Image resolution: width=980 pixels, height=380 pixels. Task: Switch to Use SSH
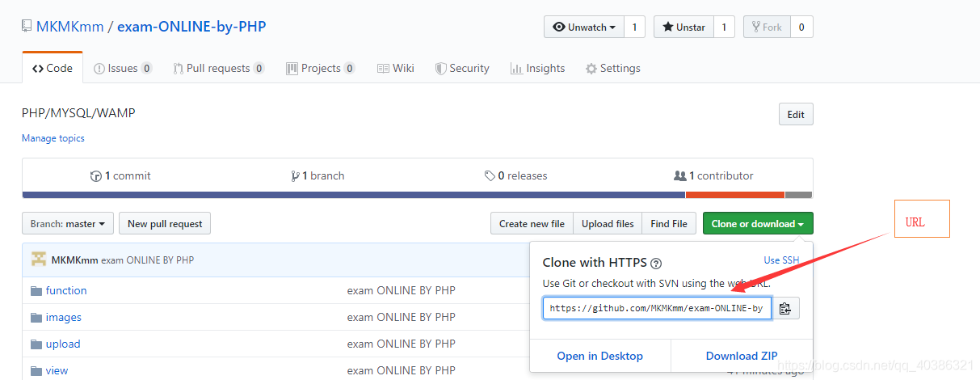click(781, 260)
